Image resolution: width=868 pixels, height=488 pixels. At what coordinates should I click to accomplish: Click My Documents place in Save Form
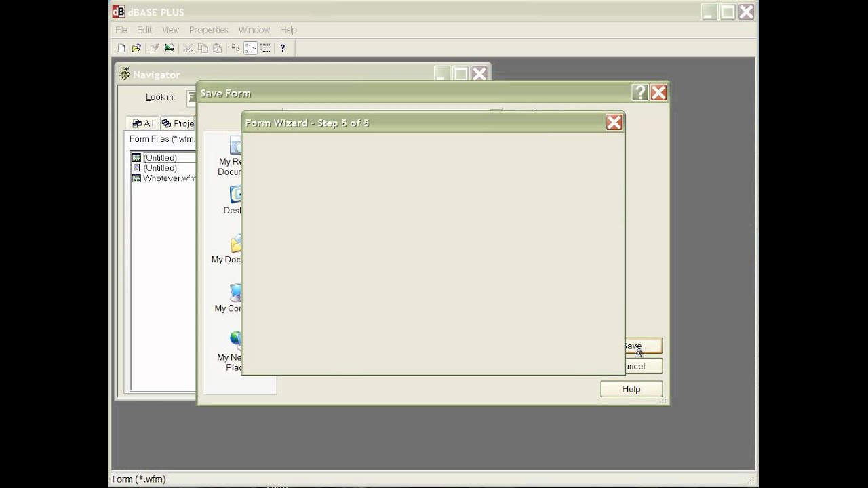click(x=226, y=249)
